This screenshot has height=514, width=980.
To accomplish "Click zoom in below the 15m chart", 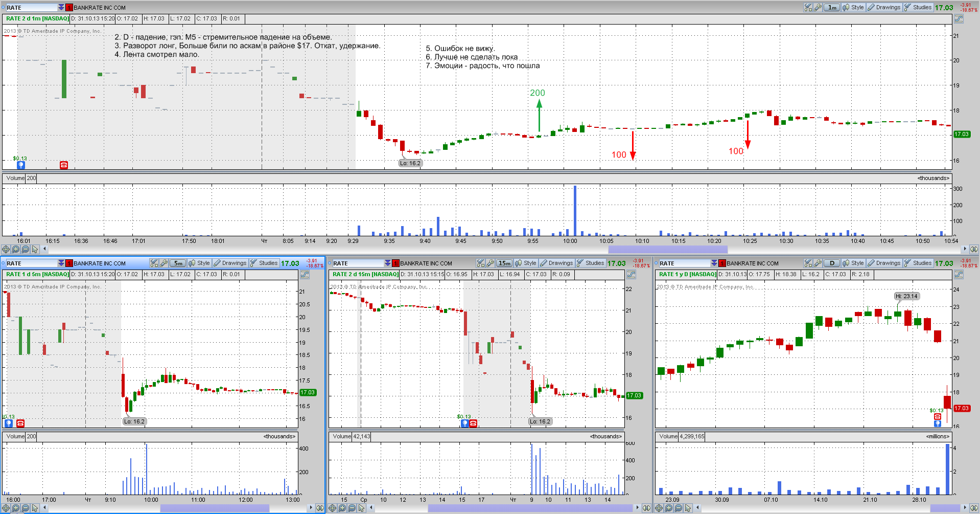I will (x=342, y=508).
